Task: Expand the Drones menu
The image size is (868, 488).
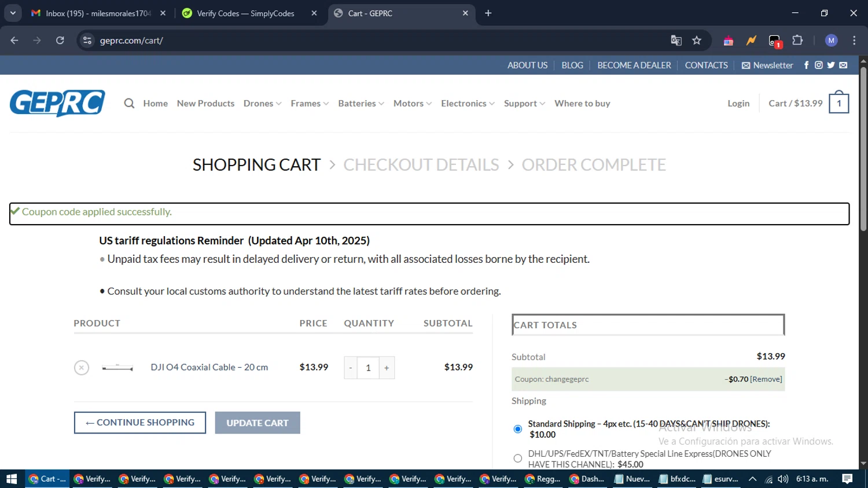Action: pyautogui.click(x=262, y=103)
